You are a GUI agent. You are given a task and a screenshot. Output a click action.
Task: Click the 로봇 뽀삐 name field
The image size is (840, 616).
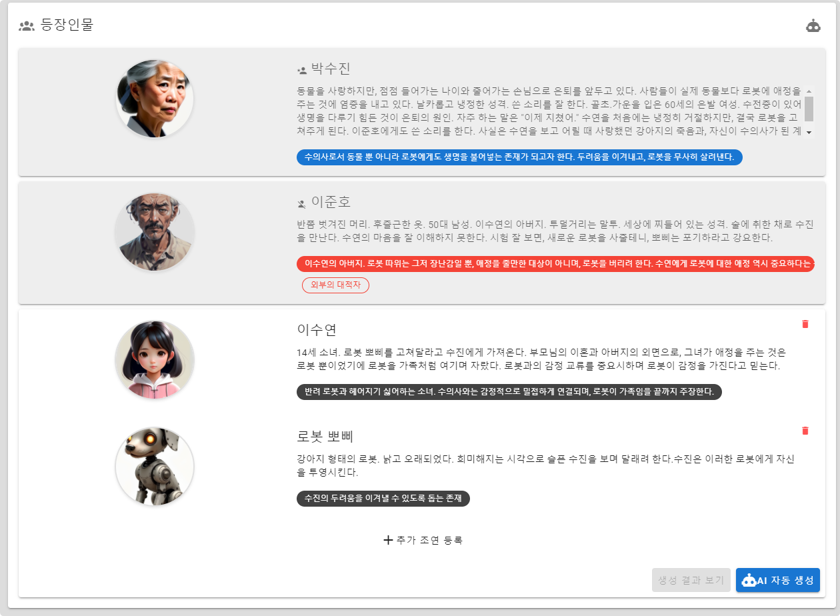[x=325, y=436]
